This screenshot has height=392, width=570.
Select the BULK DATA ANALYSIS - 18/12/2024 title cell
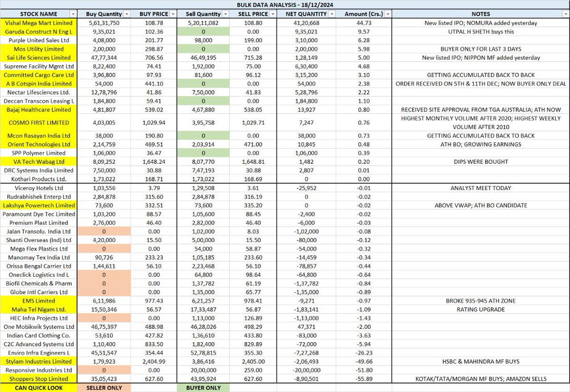pyautogui.click(x=285, y=5)
